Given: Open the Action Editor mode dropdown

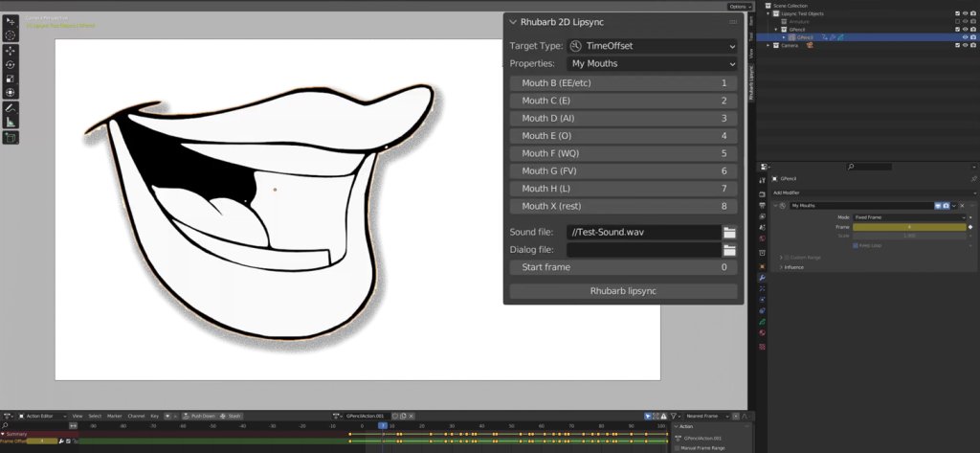Looking at the screenshot, I should point(42,416).
